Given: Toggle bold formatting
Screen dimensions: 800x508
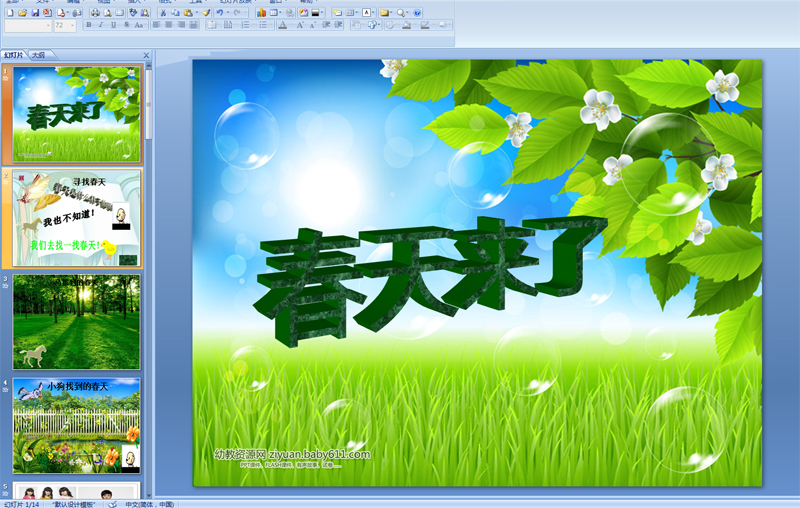Looking at the screenshot, I should click(89, 25).
